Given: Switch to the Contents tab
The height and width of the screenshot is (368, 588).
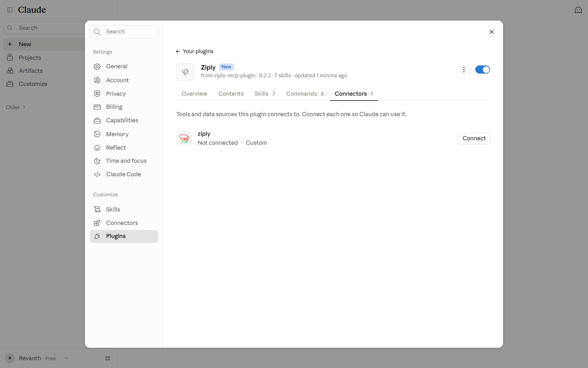Looking at the screenshot, I should 231,94.
